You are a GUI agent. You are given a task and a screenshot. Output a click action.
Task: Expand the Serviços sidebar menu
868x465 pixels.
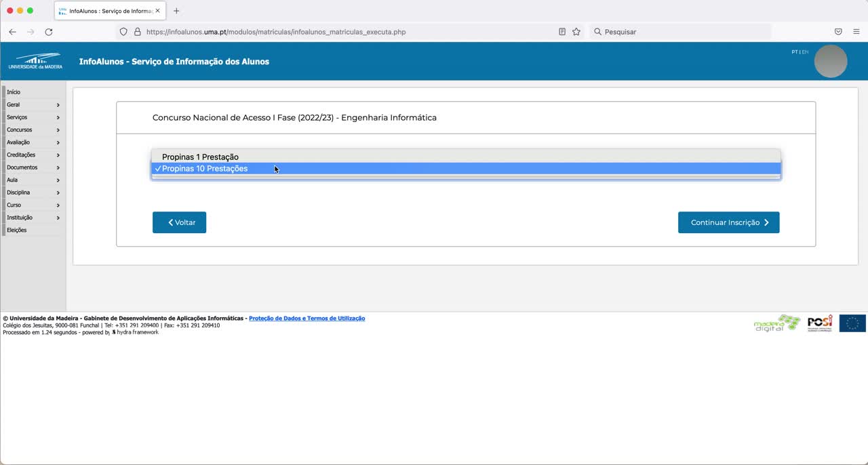coord(33,117)
